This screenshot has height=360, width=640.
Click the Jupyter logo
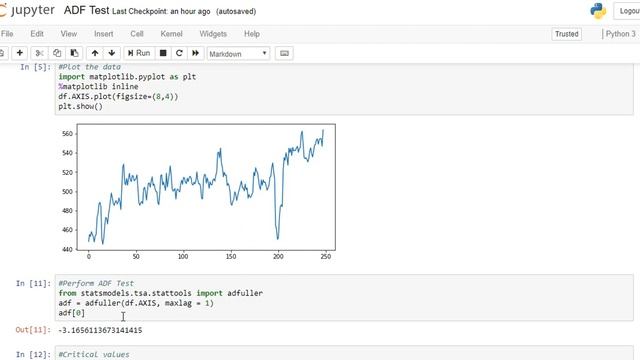(27, 11)
